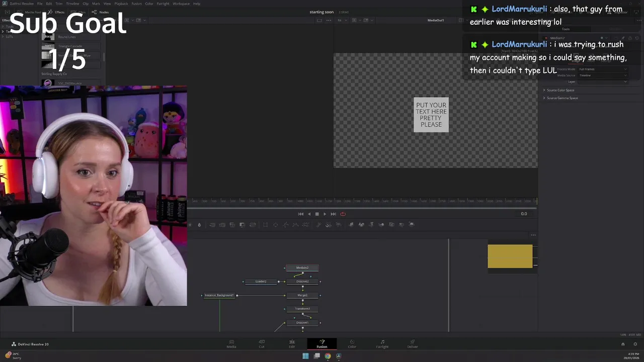Add a Text 3D node
Viewport: 644px width, 362px height.
(371, 224)
